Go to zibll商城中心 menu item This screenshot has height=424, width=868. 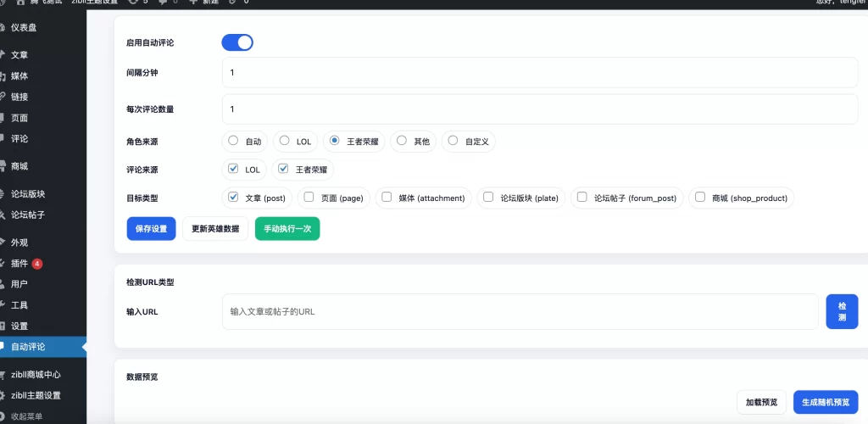[x=36, y=374]
